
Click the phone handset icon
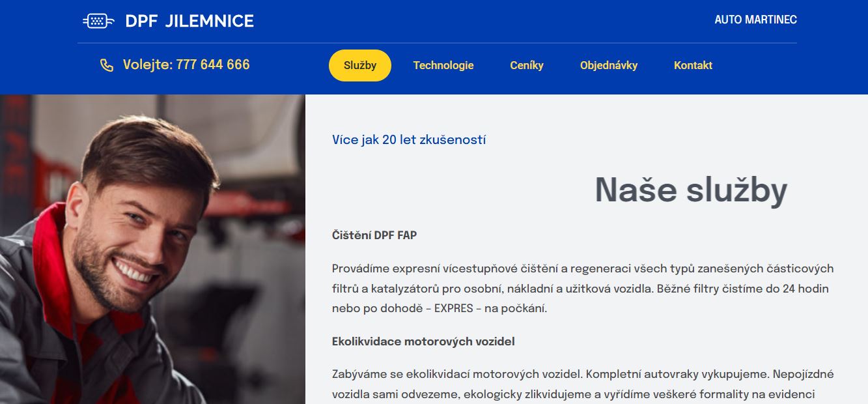click(x=107, y=65)
